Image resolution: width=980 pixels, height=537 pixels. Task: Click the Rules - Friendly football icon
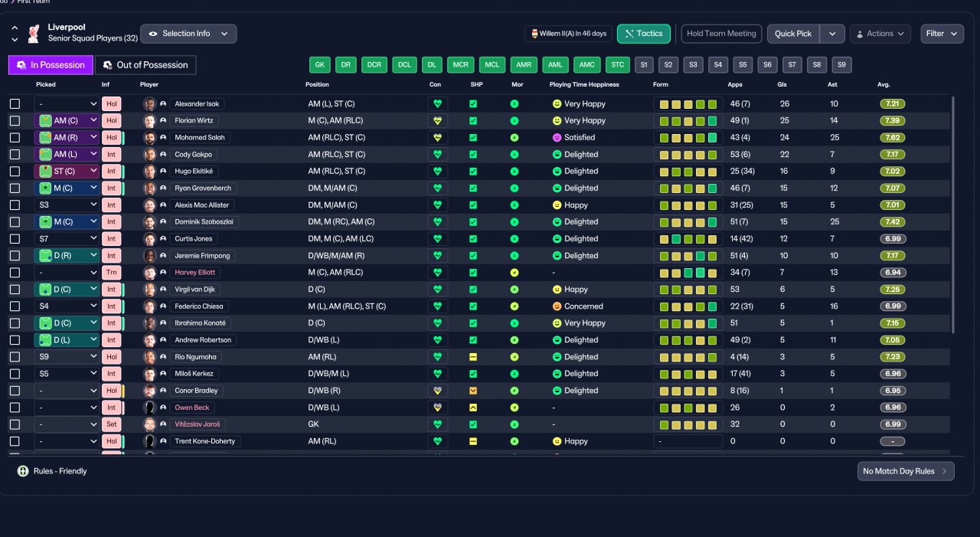tap(23, 471)
